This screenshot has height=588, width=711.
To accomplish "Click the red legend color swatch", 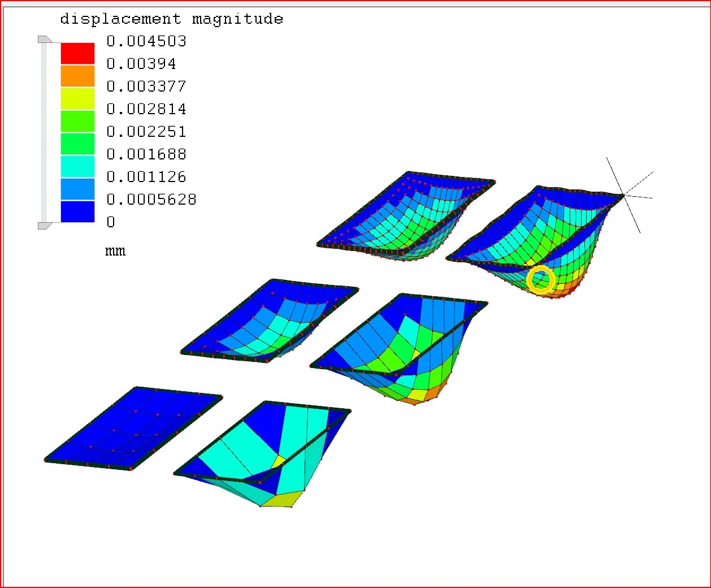I will 77,53.
